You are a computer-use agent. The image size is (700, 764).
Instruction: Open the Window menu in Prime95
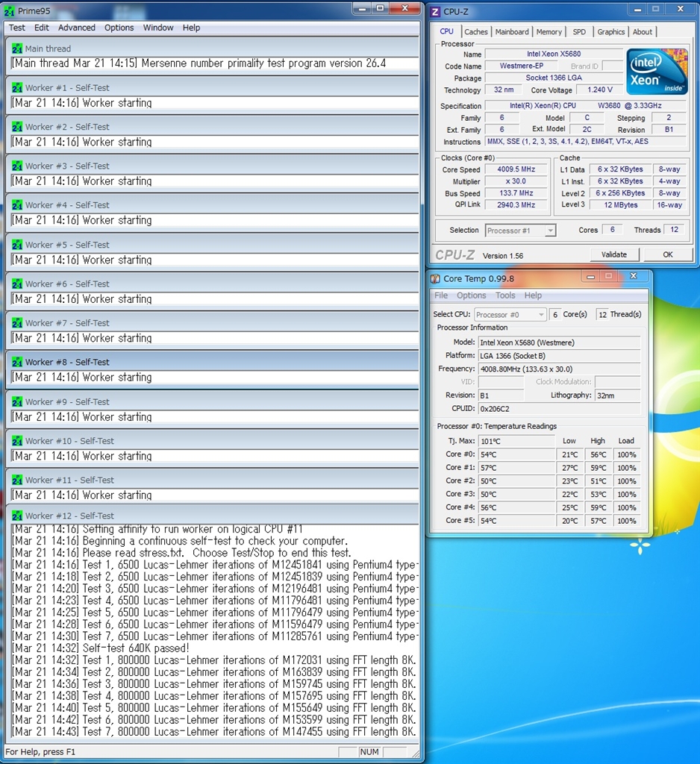pyautogui.click(x=158, y=28)
